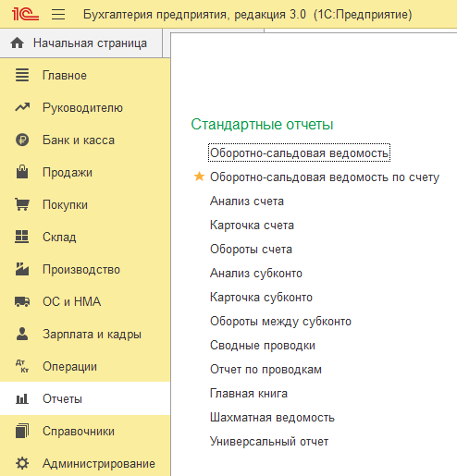Open Оборотно-сальдовая ведомость по счету report
Viewport: 457px width, 476px height.
pyautogui.click(x=325, y=177)
